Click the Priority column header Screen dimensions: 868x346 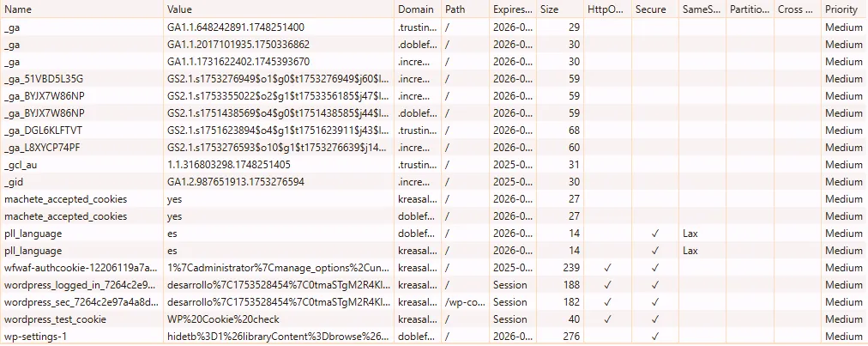(844, 9)
